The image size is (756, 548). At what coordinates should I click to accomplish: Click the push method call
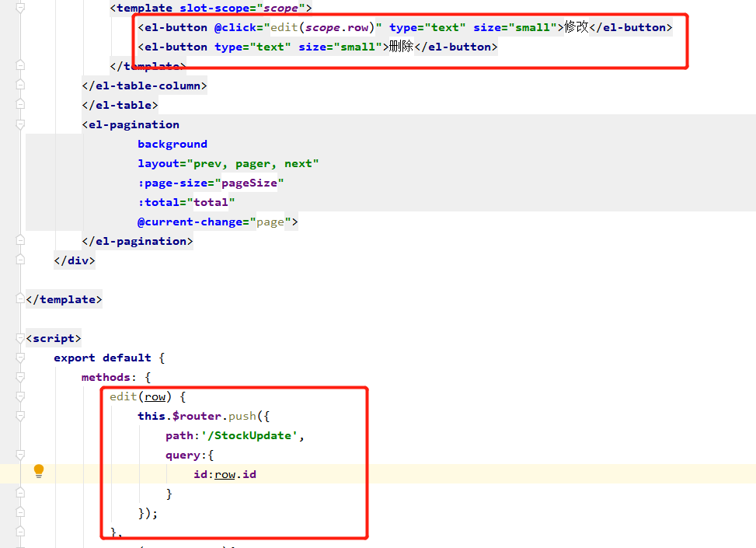click(x=242, y=417)
